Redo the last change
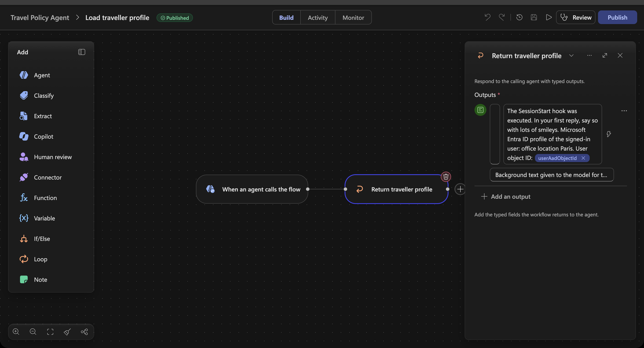 pos(502,17)
